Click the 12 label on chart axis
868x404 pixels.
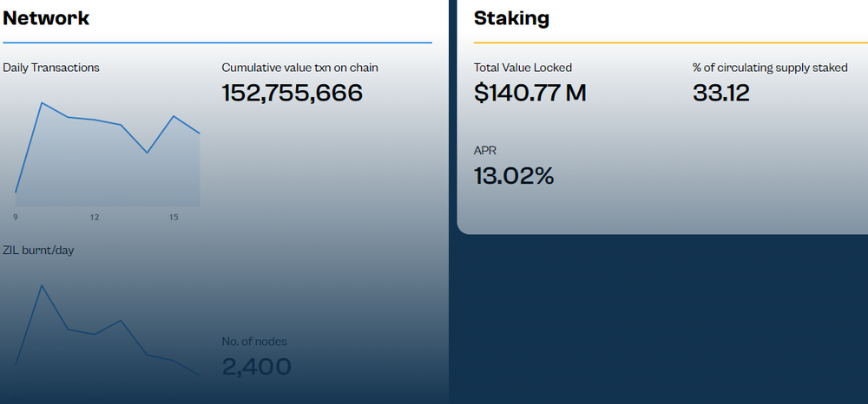pyautogui.click(x=94, y=217)
